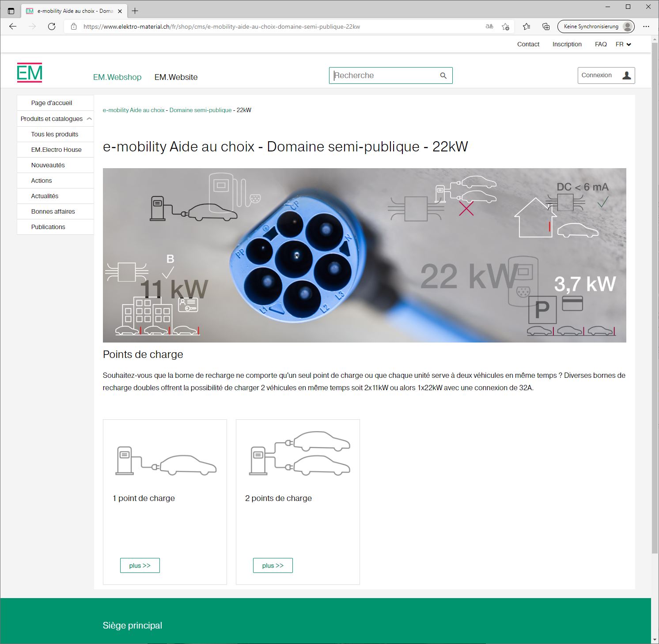Click the 2 points de charge illustration

point(300,453)
